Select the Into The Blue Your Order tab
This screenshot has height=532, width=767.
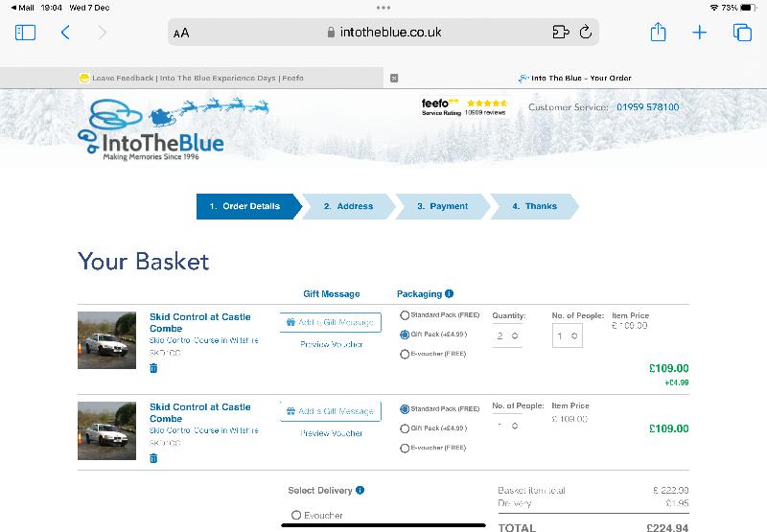[574, 79]
